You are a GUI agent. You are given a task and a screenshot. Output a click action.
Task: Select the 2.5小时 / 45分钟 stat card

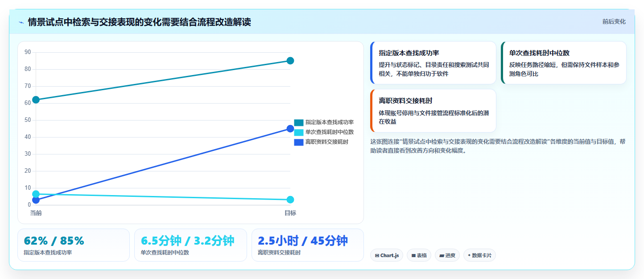pyautogui.click(x=308, y=245)
